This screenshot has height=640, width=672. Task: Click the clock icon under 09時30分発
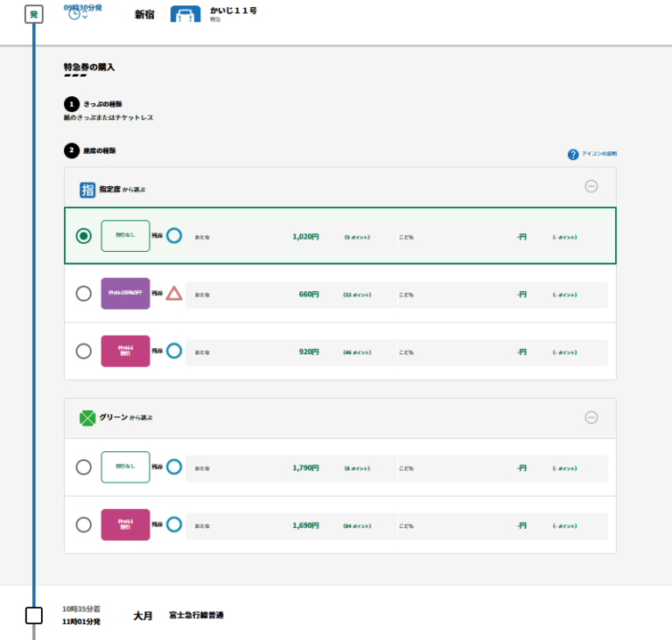pyautogui.click(x=74, y=15)
